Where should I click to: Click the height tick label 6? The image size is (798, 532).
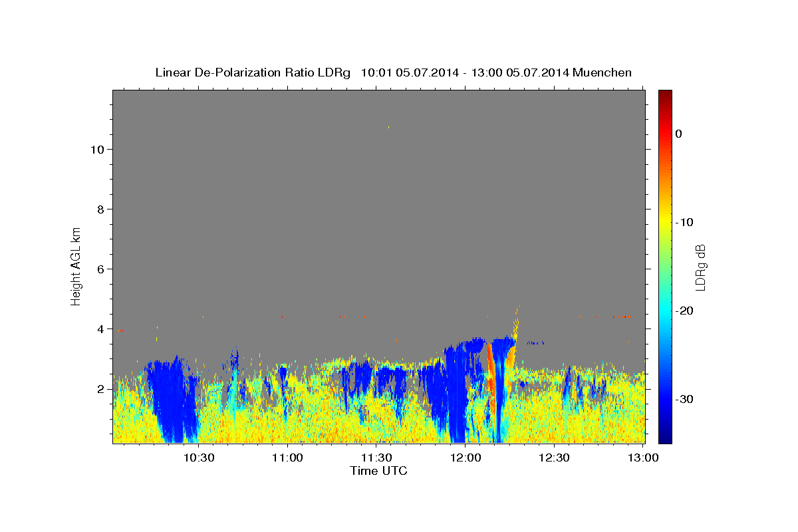pos(101,269)
